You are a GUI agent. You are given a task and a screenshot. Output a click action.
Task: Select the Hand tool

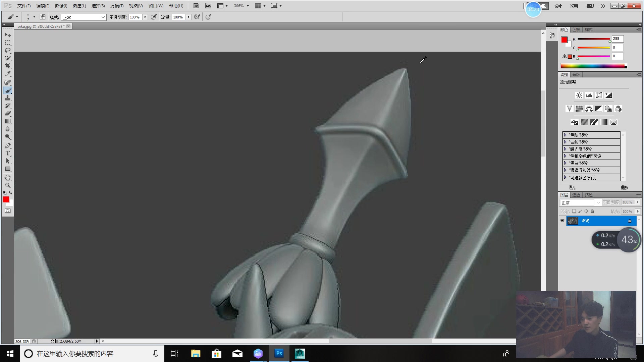pos(7,177)
